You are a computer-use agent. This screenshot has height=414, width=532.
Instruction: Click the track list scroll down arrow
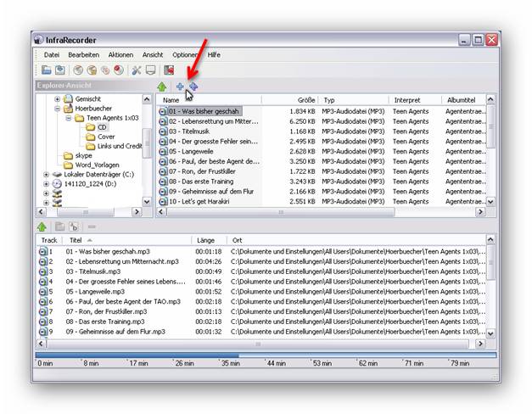[490, 334]
